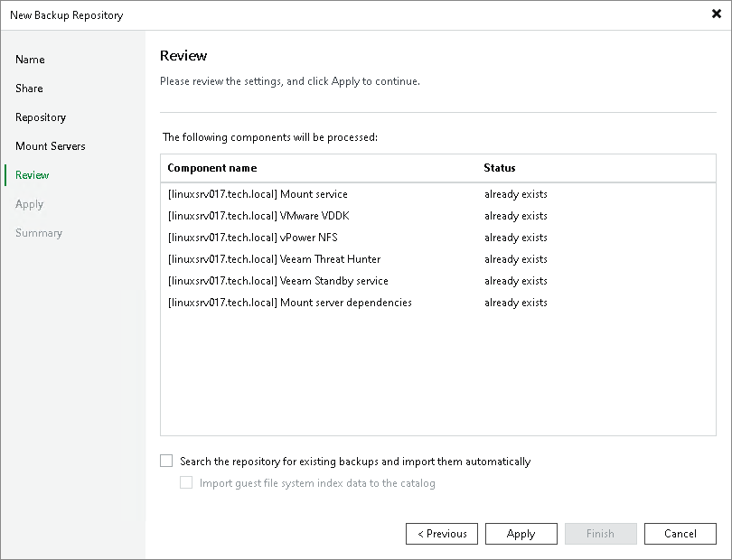Viewport: 732px width, 560px height.
Task: Click vPower NFS 'already exists' status
Action: pyautogui.click(x=516, y=238)
